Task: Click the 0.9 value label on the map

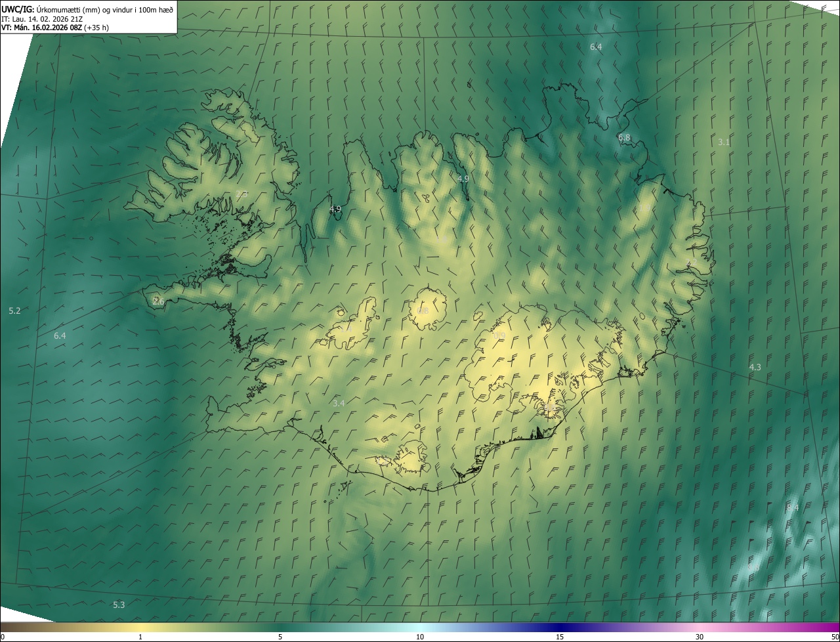Action: [x=499, y=336]
